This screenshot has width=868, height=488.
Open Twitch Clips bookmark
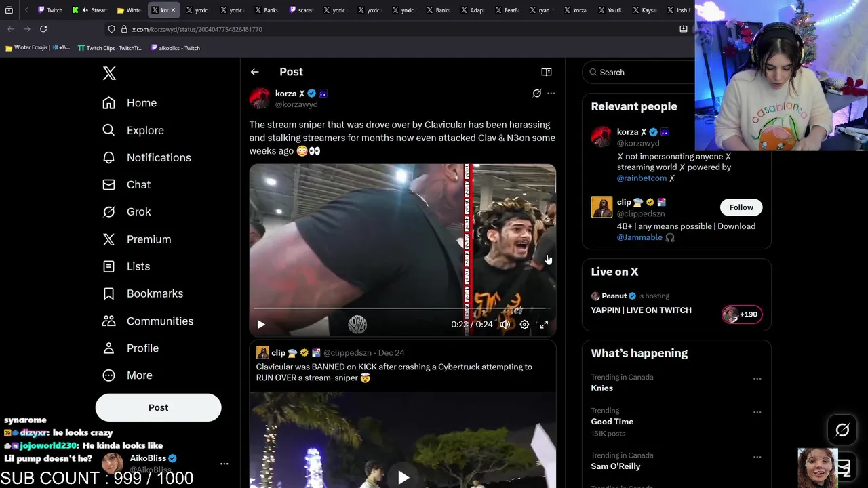click(x=110, y=48)
